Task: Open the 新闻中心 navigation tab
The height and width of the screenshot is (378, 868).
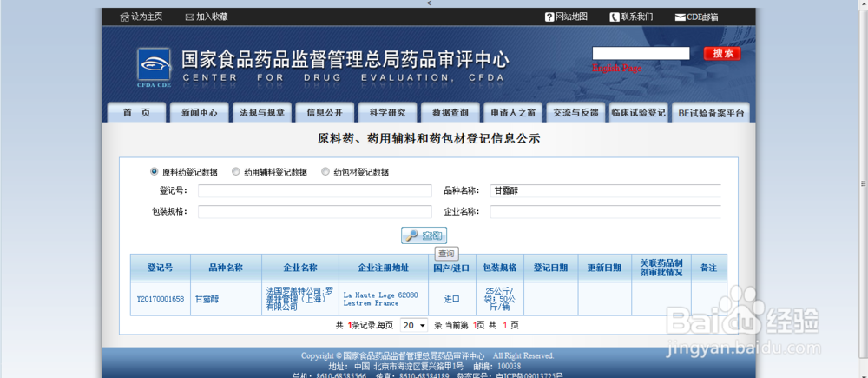Action: 200,112
